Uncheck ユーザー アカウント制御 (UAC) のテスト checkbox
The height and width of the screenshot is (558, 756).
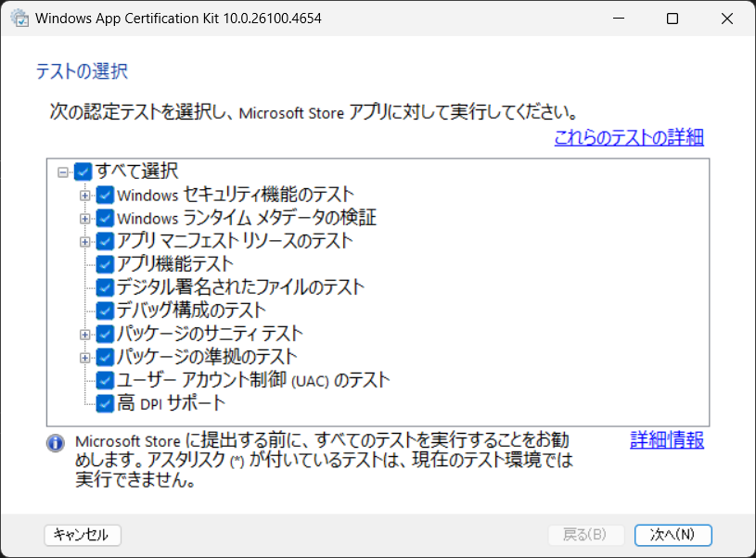[105, 380]
